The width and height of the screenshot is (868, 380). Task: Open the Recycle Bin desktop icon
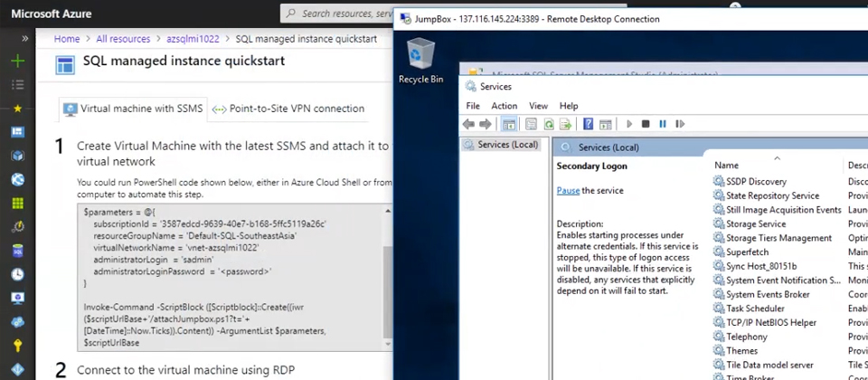420,61
